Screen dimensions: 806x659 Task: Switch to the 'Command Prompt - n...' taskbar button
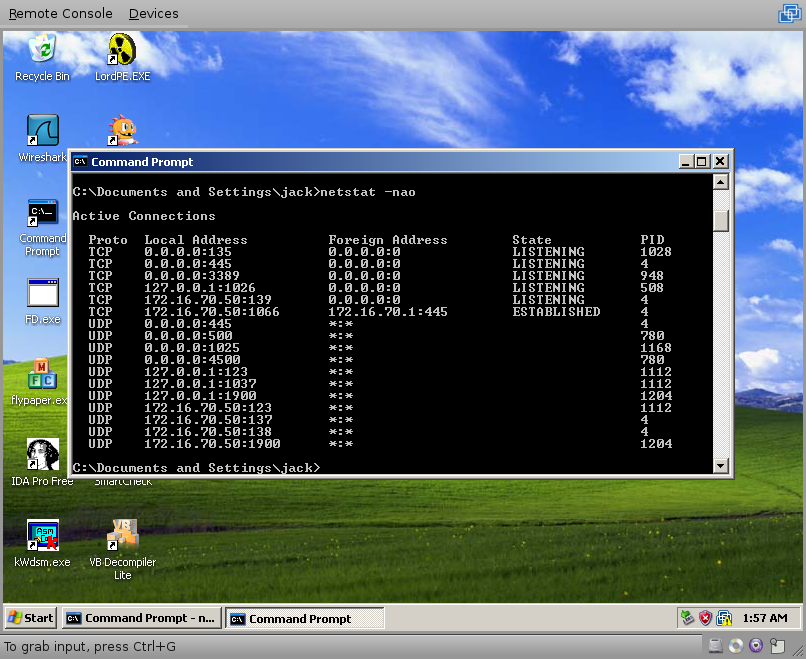(x=142, y=618)
